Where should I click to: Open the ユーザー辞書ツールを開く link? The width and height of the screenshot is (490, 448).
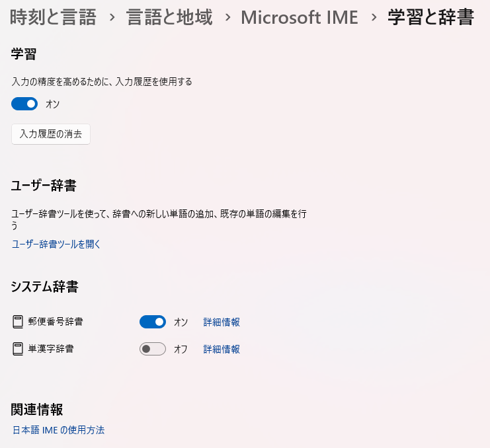[56, 244]
